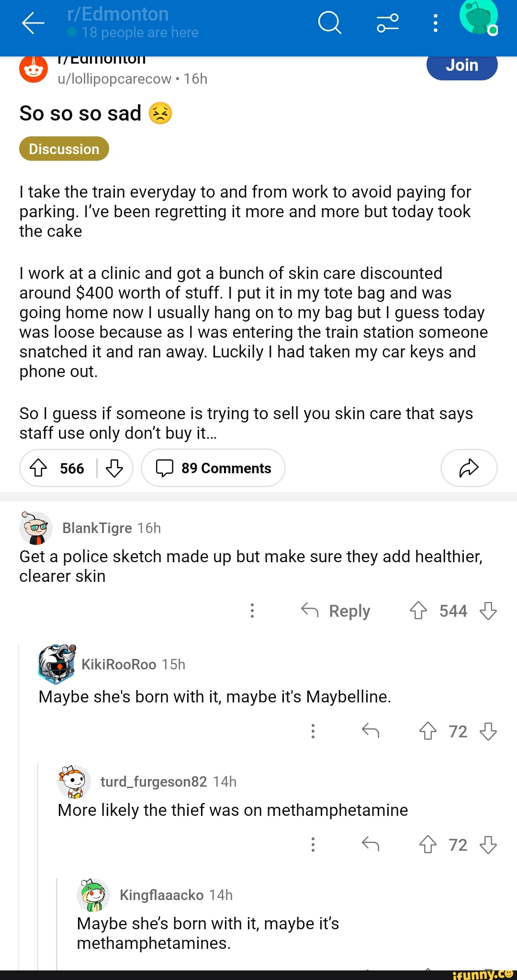Open the search icon in header
Viewport: 517px width, 980px height.
(329, 23)
